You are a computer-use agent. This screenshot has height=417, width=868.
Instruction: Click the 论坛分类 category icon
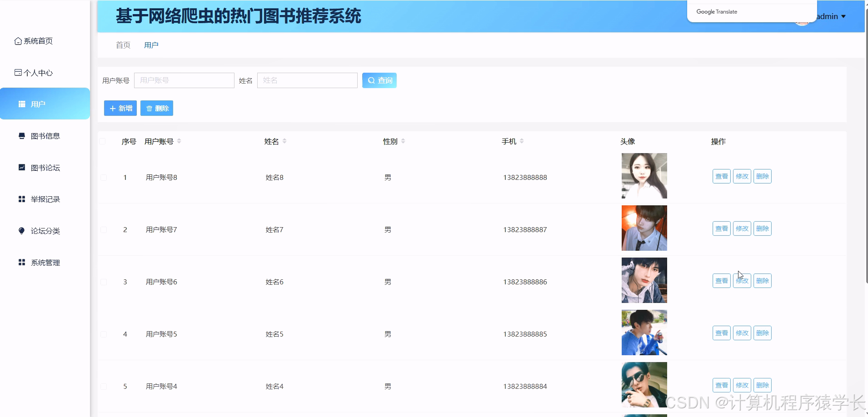tap(21, 230)
